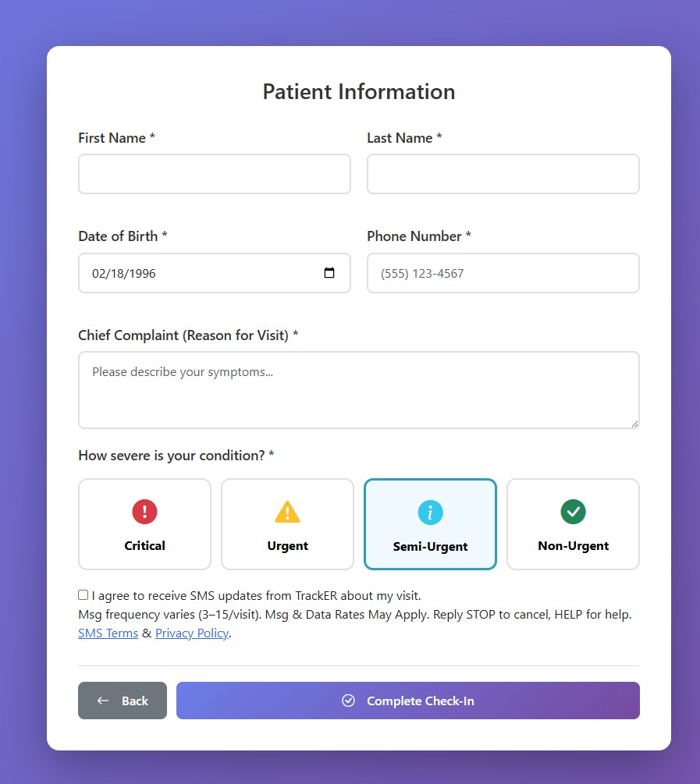Click the blue Semi-Urgent info icon

(x=430, y=513)
